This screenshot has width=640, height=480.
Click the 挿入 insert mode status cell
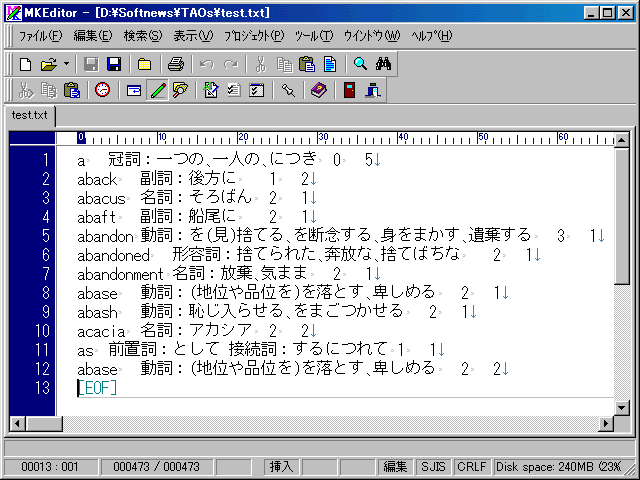[281, 467]
